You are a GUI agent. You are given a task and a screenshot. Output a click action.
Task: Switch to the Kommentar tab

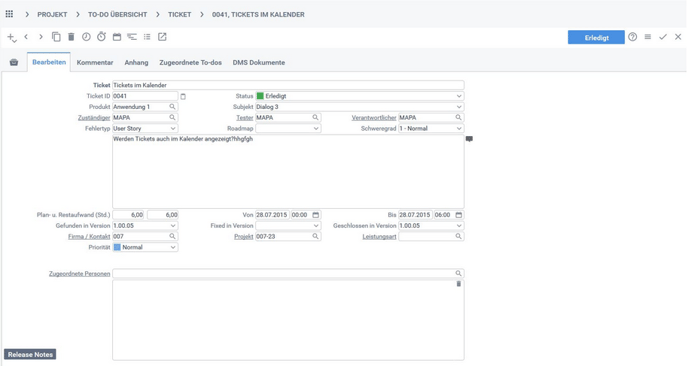click(95, 62)
